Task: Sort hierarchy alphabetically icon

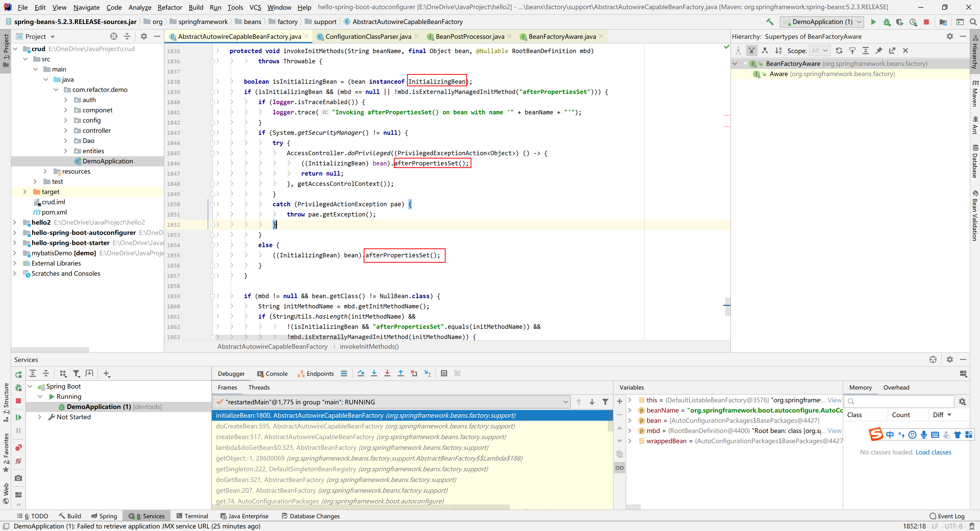Action: point(778,50)
